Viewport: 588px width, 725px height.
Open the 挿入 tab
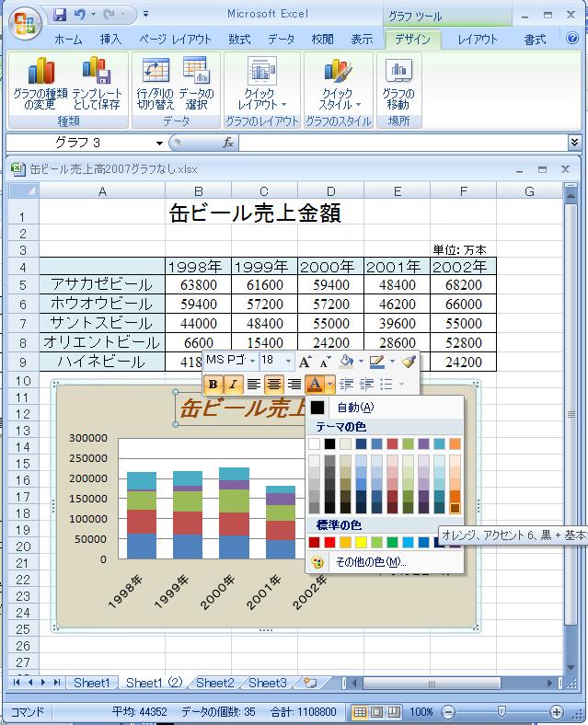(111, 40)
